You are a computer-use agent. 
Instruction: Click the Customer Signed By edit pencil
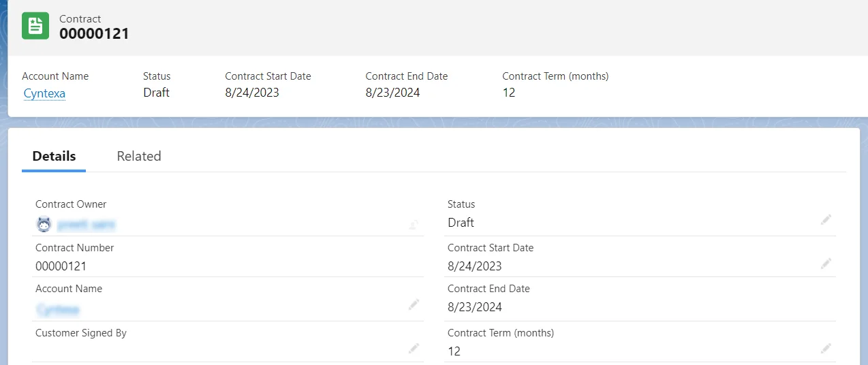click(x=414, y=349)
